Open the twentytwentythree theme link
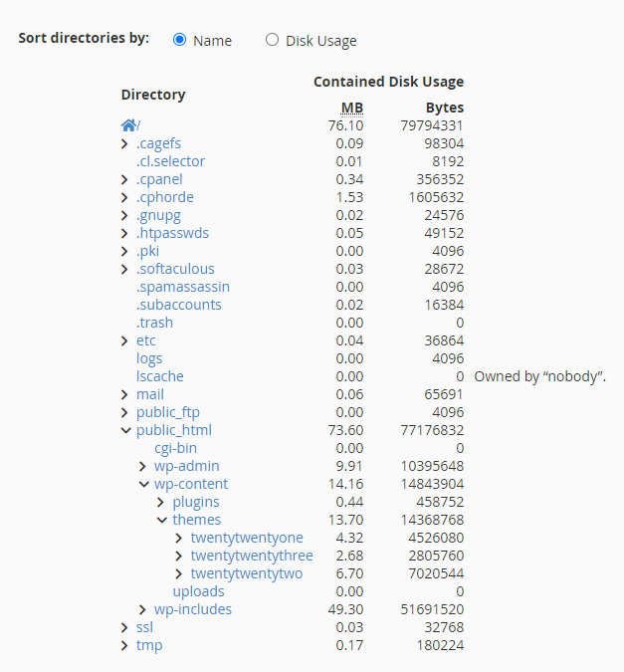This screenshot has height=672, width=624. click(252, 556)
